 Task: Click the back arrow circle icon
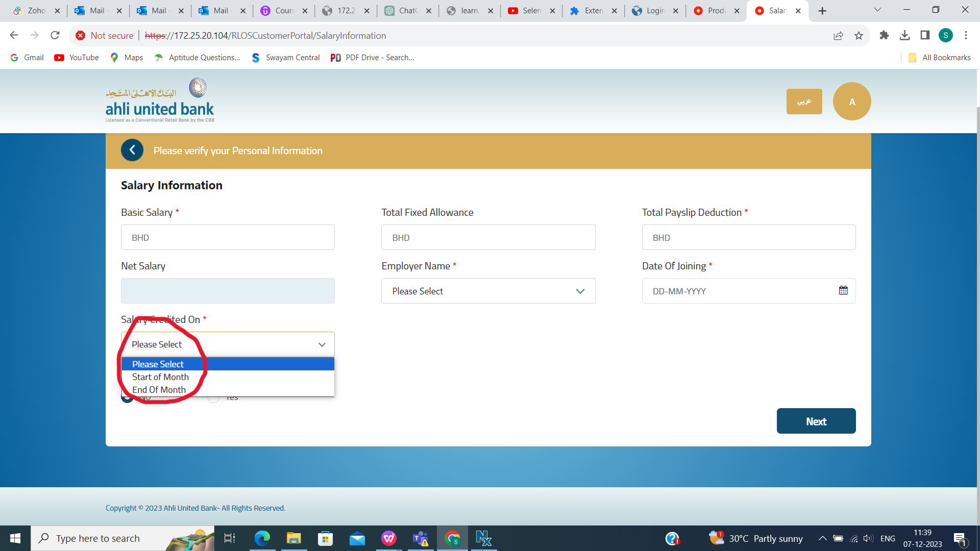point(132,150)
